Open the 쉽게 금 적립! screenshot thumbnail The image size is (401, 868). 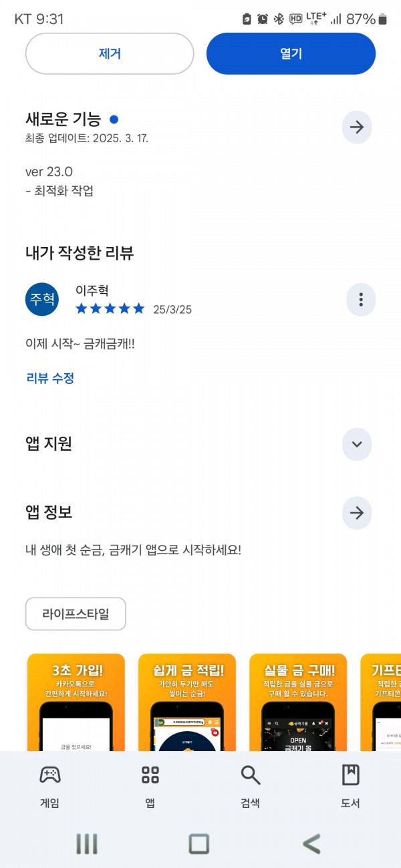pos(187,702)
